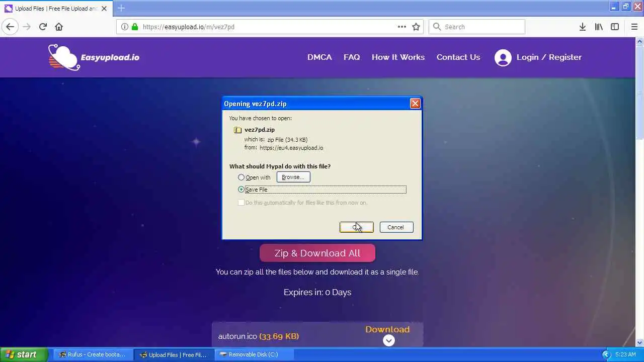Go back using the browser back arrow

click(x=10, y=27)
